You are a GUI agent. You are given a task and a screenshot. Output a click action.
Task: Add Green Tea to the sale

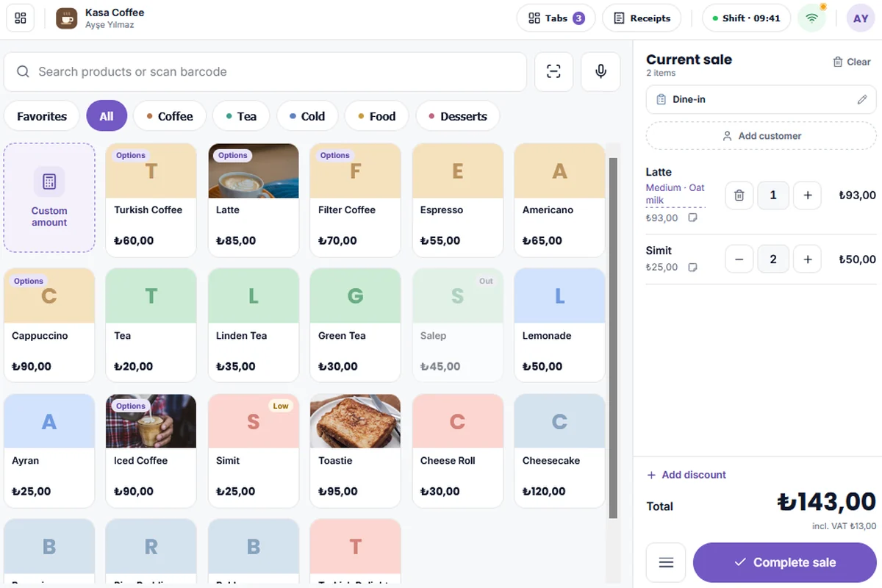pos(356,326)
